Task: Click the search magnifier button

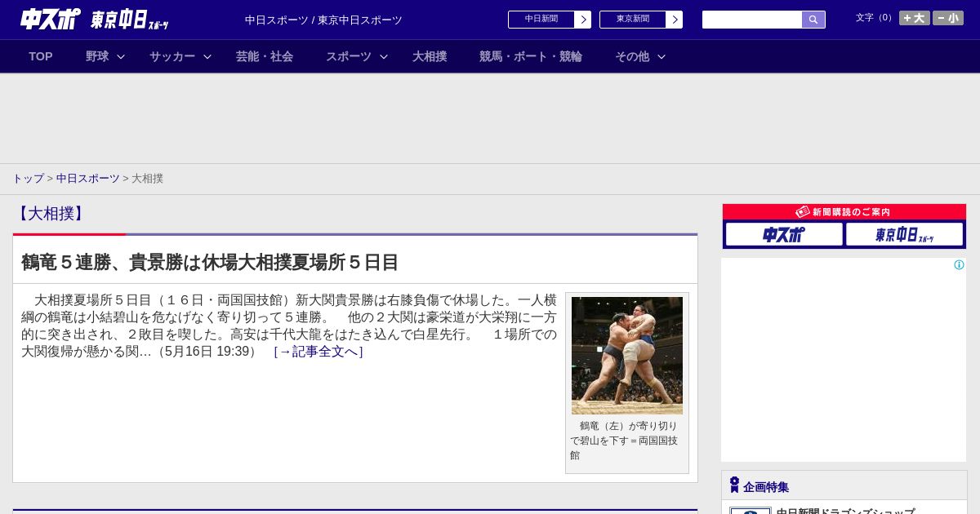Action: (813, 20)
